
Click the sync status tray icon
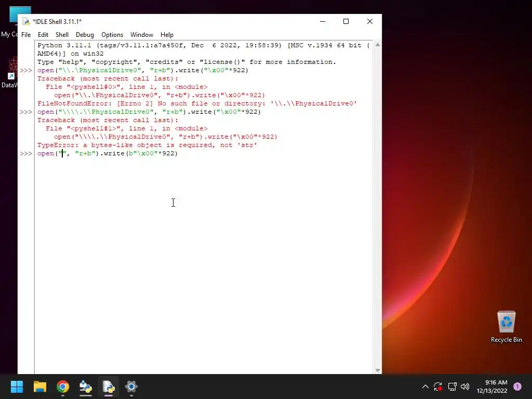point(437,387)
